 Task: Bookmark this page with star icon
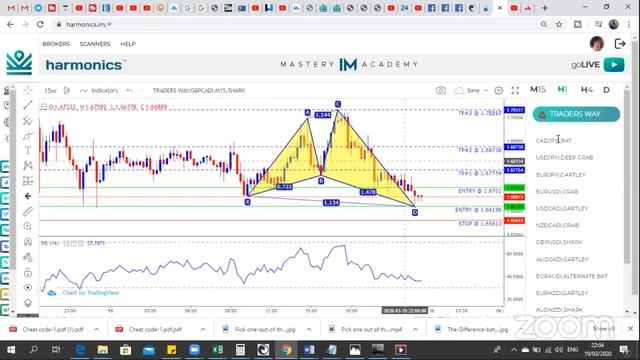(x=559, y=24)
